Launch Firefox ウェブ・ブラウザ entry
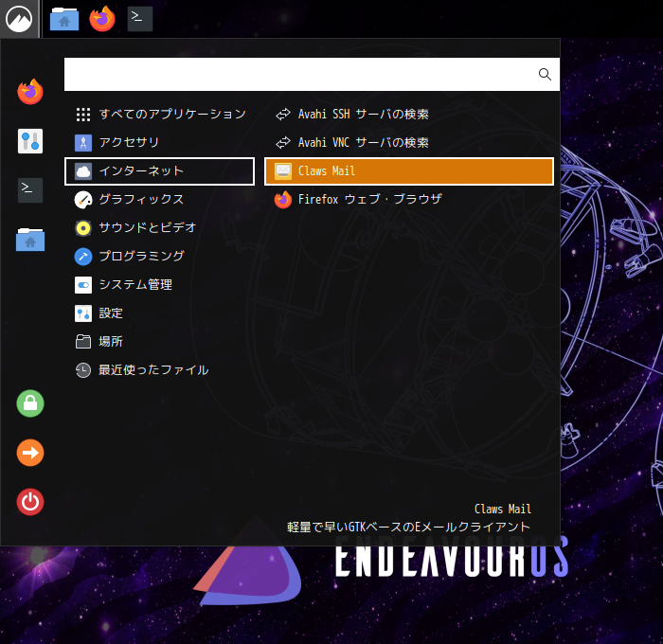Screen dimensions: 663x644 (x=409, y=200)
